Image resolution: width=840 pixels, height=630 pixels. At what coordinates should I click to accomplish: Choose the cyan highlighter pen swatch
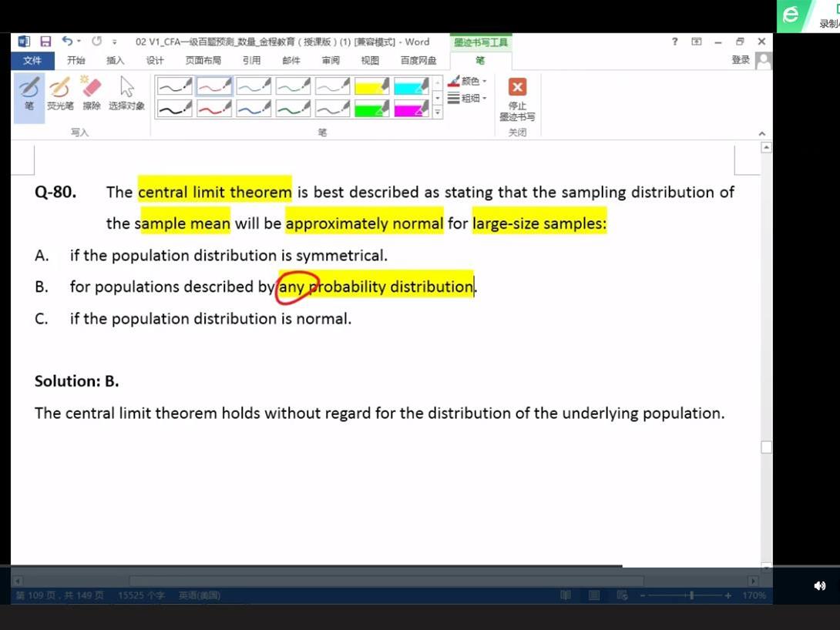(x=412, y=85)
